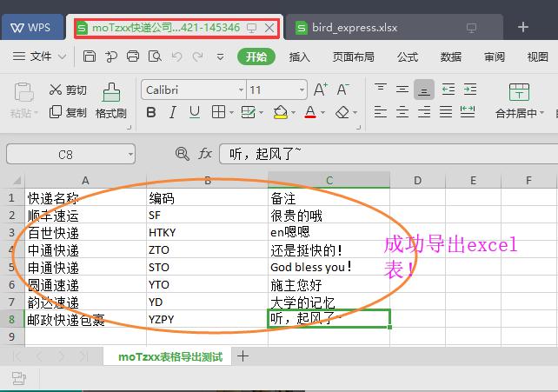Screen dimensions: 558x392
Task: Open the Merge and Center dropdown arrow
Action: click(x=541, y=113)
